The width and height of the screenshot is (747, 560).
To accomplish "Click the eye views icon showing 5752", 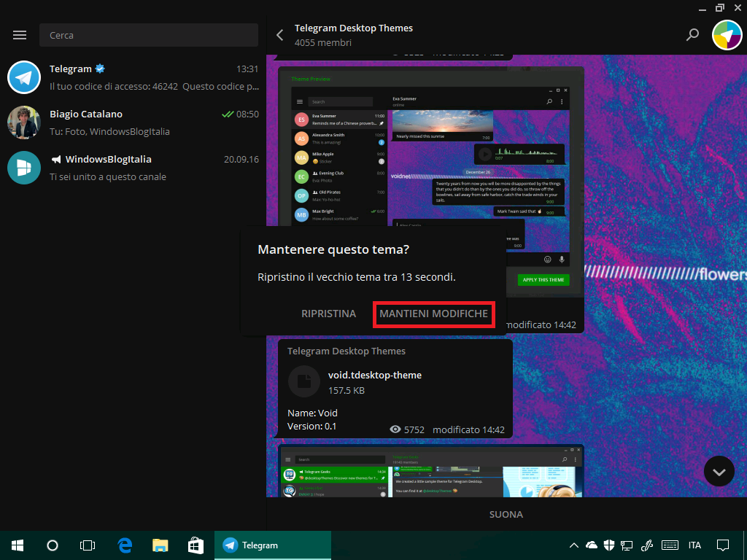I will point(395,429).
